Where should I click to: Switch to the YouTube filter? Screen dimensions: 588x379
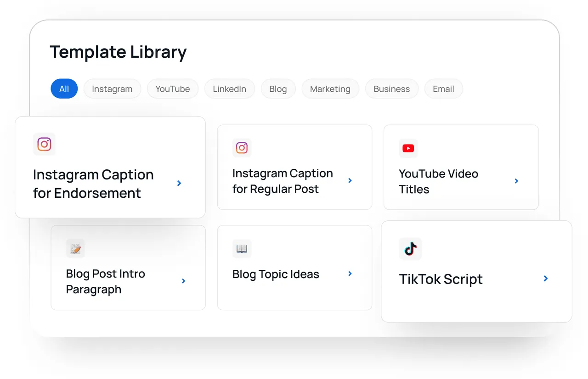click(173, 89)
